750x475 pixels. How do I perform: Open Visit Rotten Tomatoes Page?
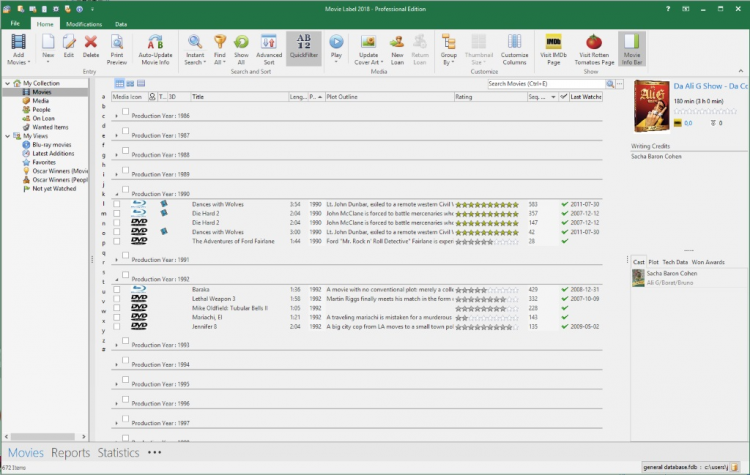pyautogui.click(x=594, y=47)
